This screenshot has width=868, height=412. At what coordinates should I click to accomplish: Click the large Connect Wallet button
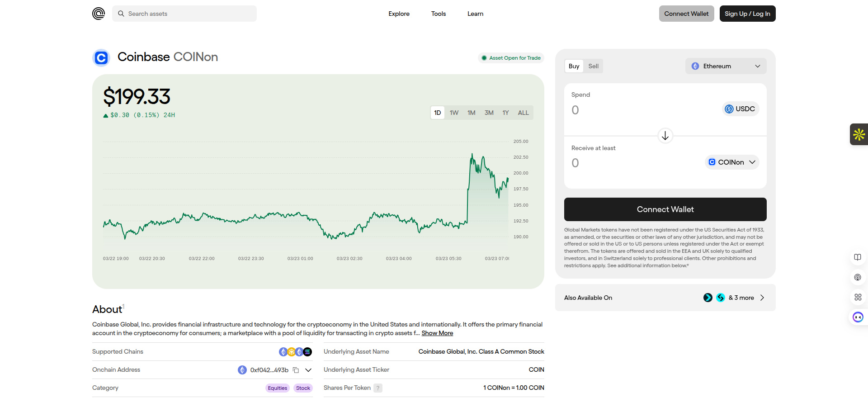665,209
